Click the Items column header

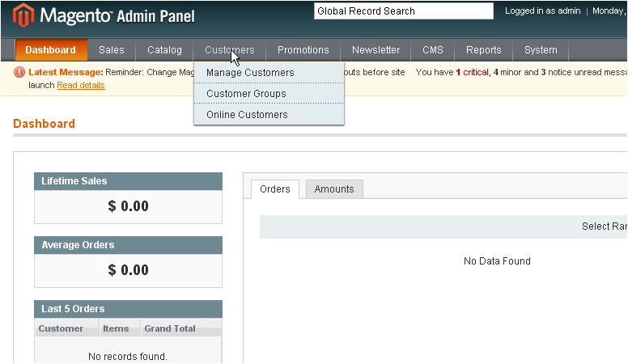[x=120, y=328]
